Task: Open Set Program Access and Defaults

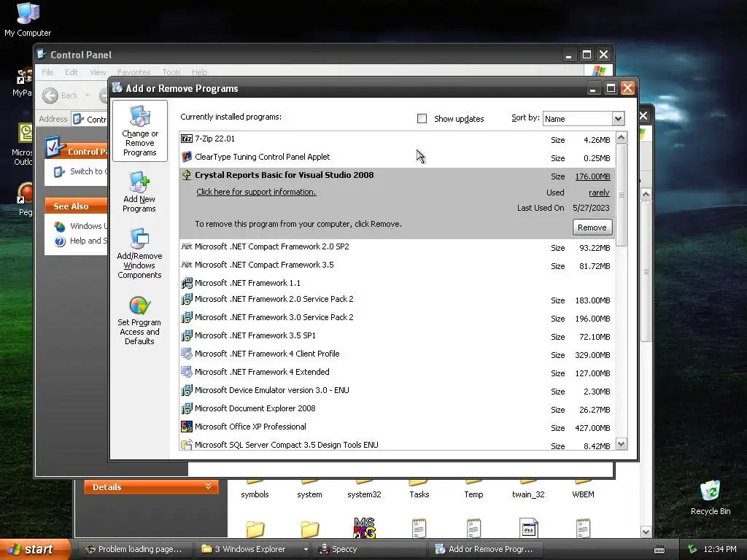Action: (139, 320)
